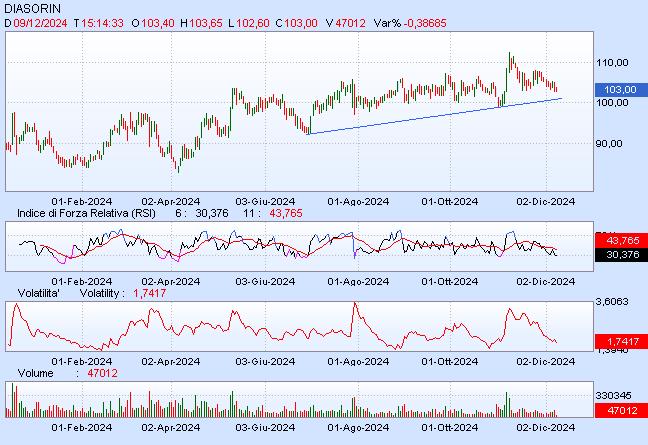Click the Indice di Forza Relativa (RSI) label
The width and height of the screenshot is (648, 445).
86,213
